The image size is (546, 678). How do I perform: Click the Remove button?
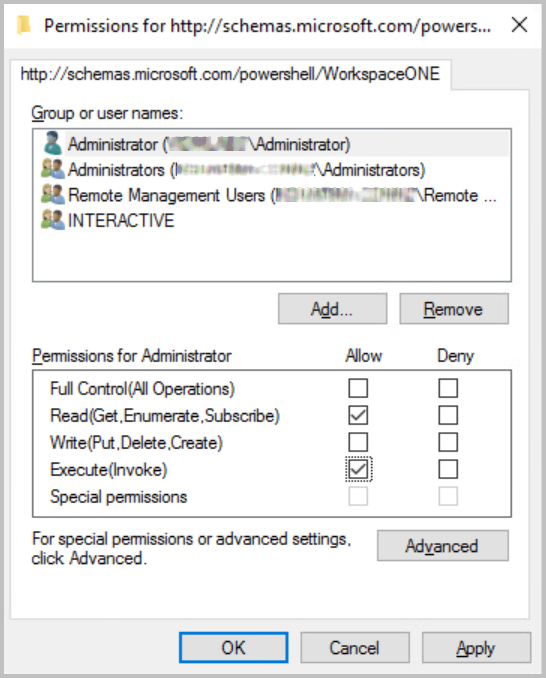(454, 309)
